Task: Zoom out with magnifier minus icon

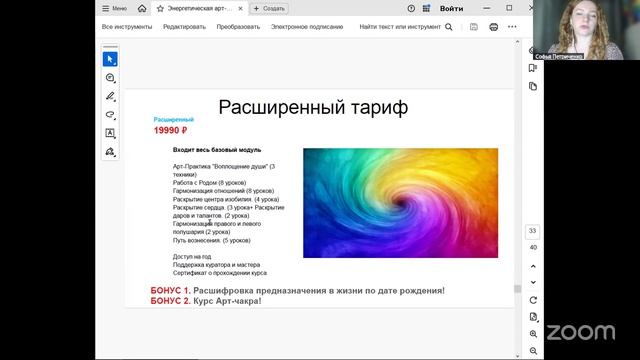Action: coord(533,351)
